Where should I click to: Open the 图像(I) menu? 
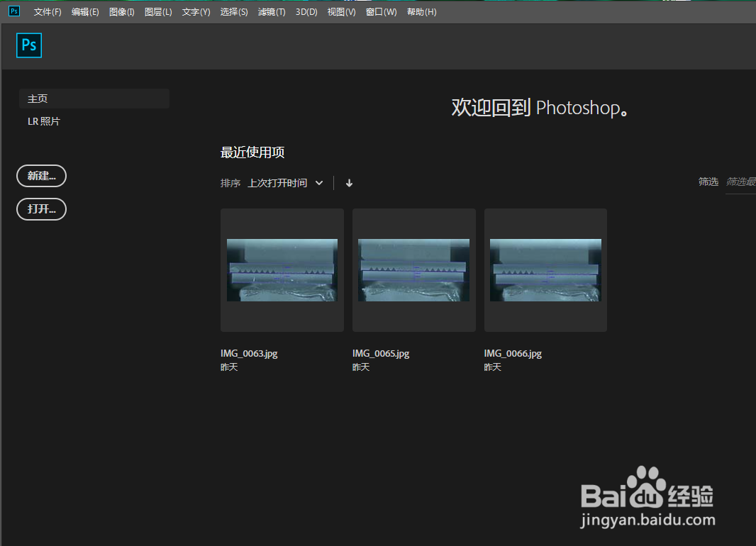click(x=121, y=12)
